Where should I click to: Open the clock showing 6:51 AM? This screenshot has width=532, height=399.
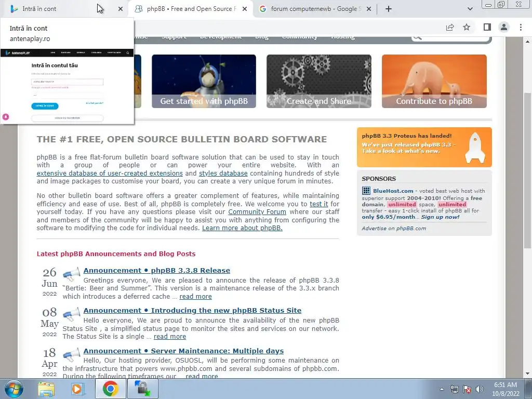point(506,389)
